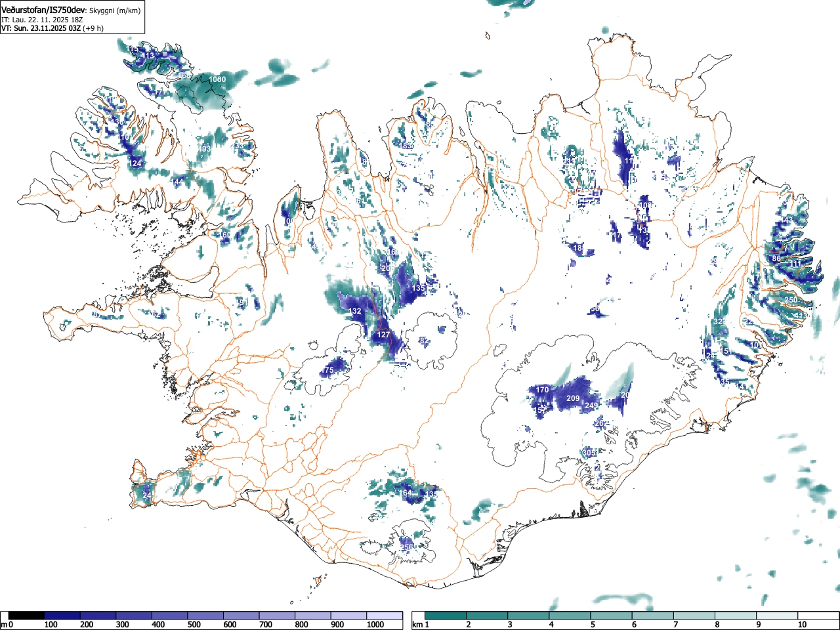
Task: Click the 108 value in the northeast
Action: point(646,205)
